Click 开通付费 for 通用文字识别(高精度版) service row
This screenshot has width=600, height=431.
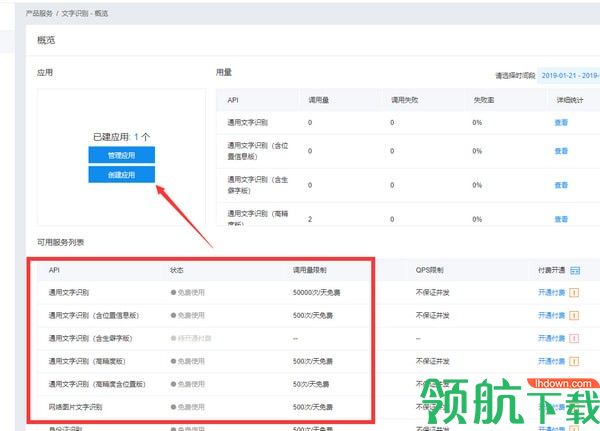point(551,361)
